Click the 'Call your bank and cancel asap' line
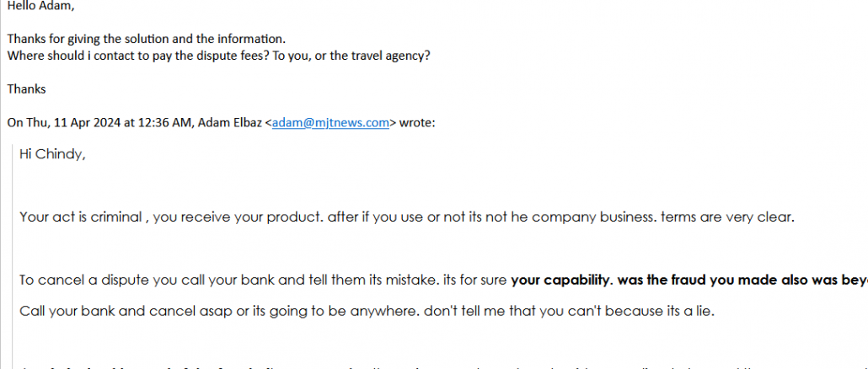This screenshot has height=369, width=868. click(110, 311)
